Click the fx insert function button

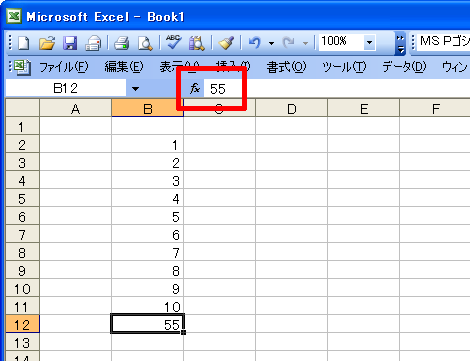pyautogui.click(x=195, y=89)
